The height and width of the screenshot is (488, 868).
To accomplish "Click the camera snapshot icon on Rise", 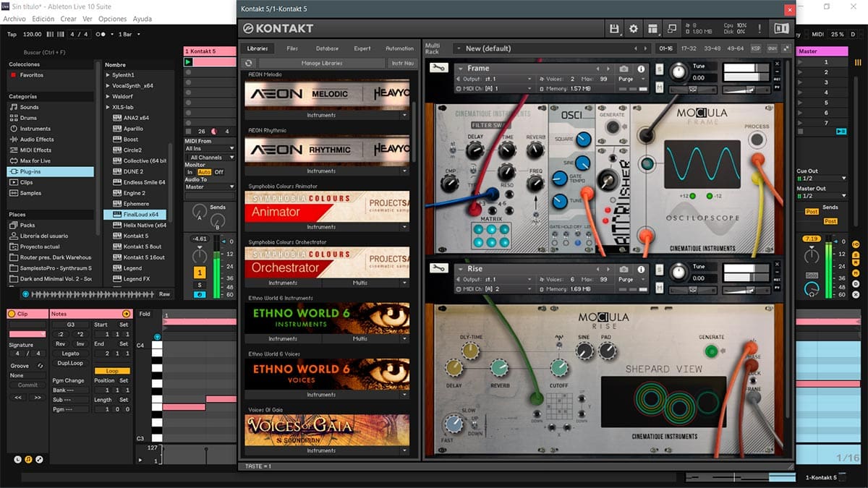I will pyautogui.click(x=624, y=269).
